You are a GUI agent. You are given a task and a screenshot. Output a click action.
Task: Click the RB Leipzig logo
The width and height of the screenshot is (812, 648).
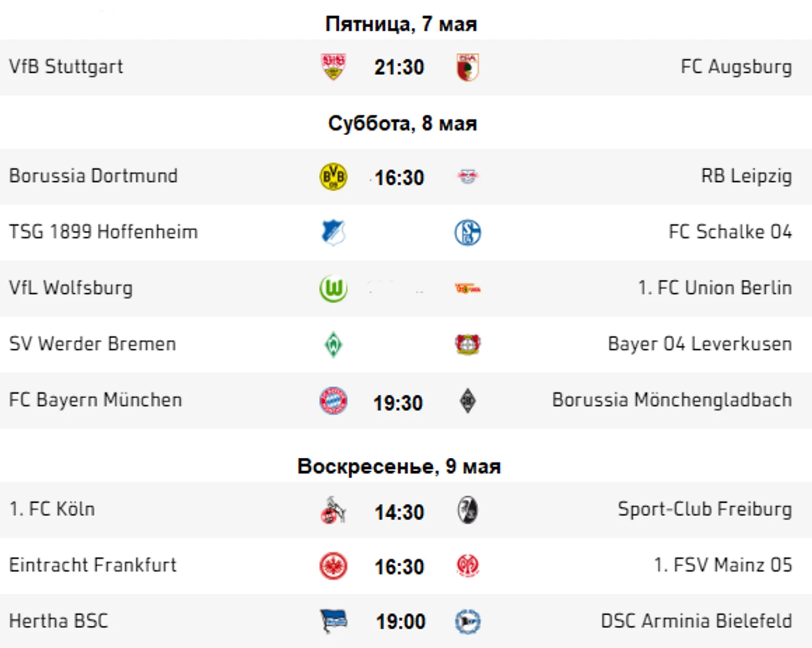point(468,177)
